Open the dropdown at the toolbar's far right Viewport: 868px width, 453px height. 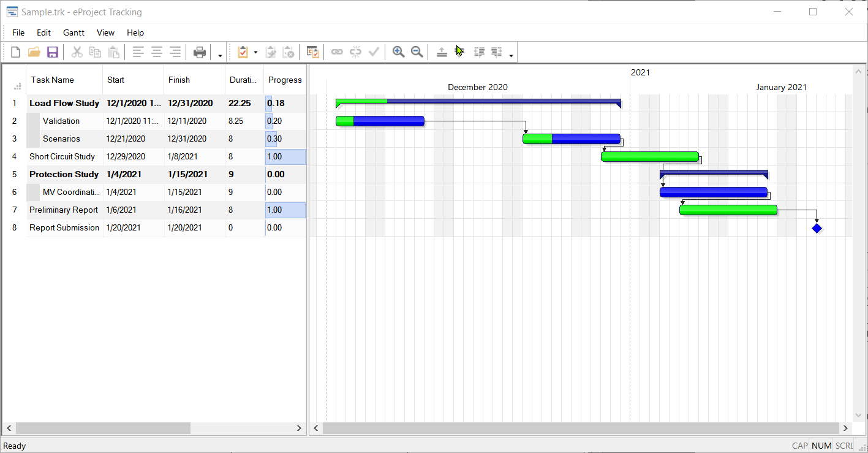click(x=511, y=54)
